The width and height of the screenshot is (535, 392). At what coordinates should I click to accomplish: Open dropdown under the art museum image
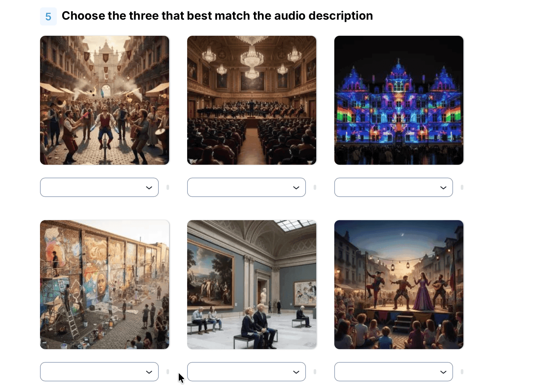point(247,372)
